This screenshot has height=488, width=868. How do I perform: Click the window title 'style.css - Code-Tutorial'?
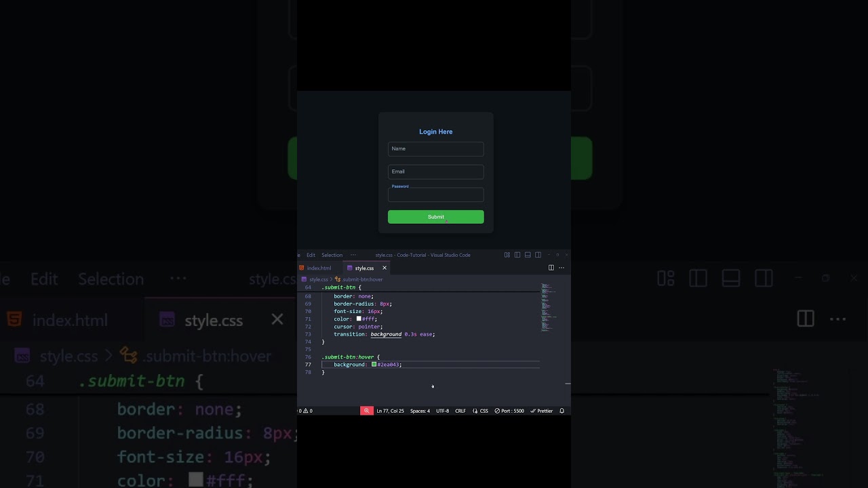point(401,255)
